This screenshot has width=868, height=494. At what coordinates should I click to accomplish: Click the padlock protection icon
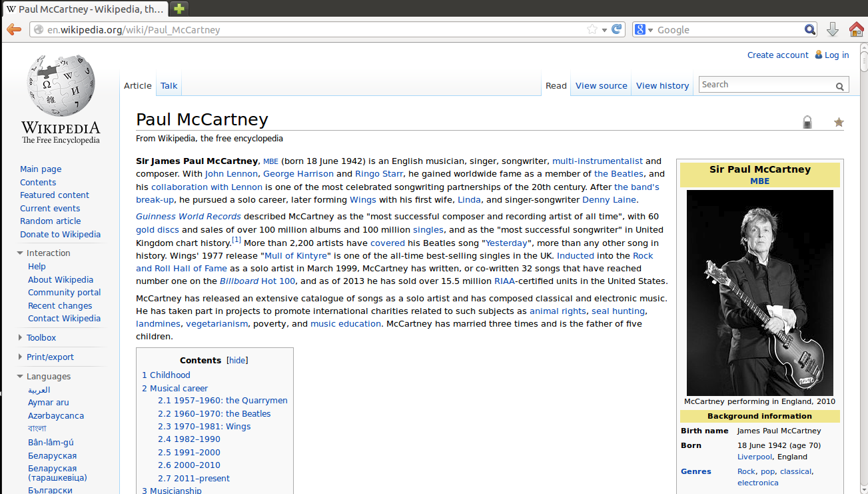[x=807, y=122]
